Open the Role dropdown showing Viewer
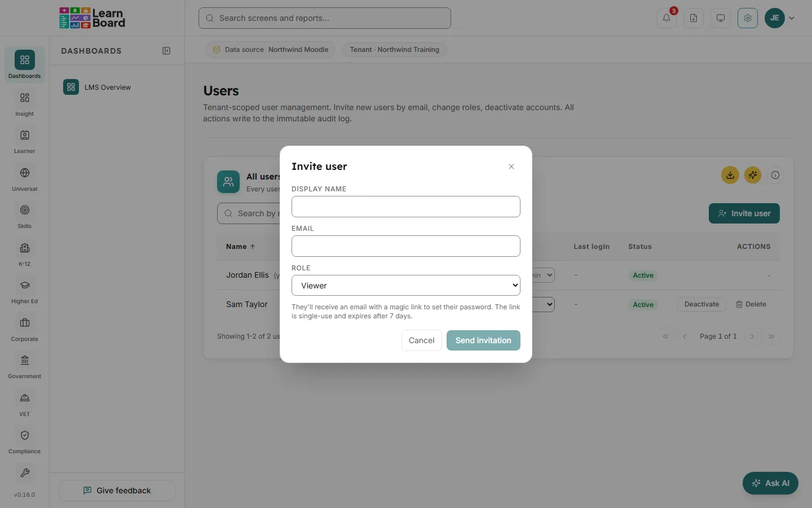 coord(406,286)
